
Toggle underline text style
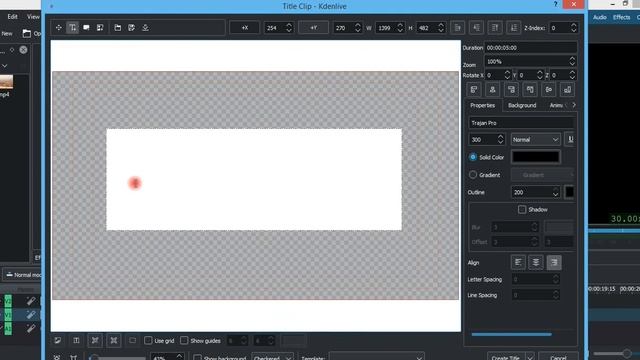point(570,140)
